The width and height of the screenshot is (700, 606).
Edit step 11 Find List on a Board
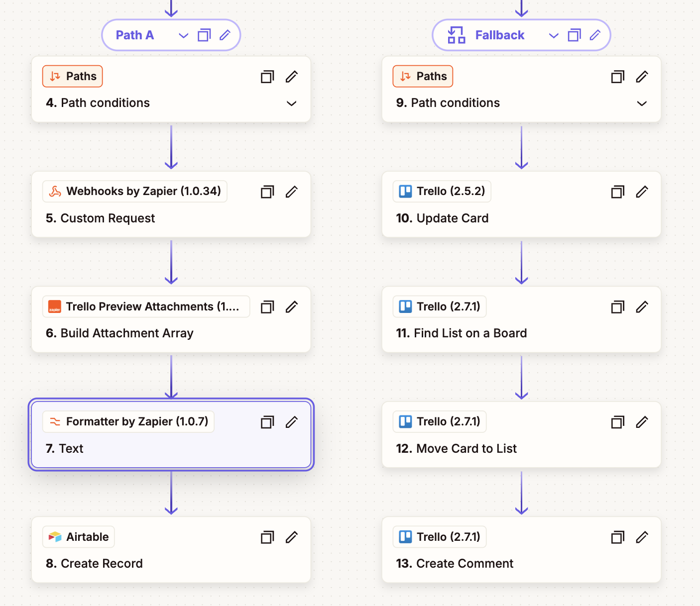point(642,307)
